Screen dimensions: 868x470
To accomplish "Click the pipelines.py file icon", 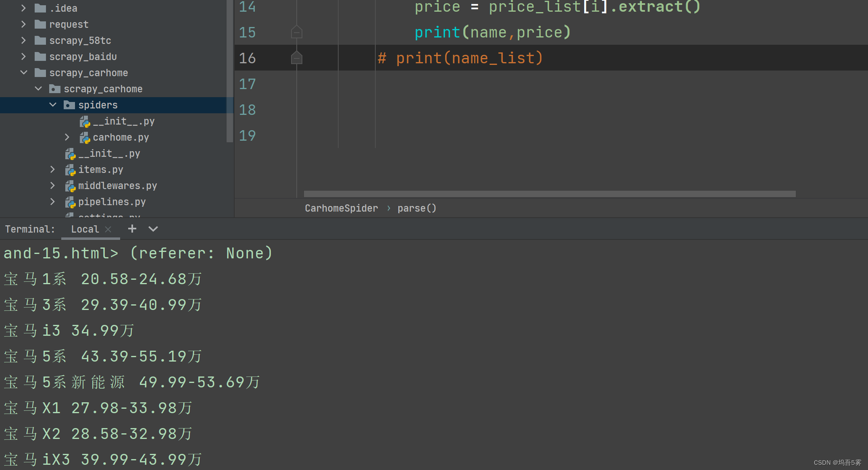I will 70,202.
